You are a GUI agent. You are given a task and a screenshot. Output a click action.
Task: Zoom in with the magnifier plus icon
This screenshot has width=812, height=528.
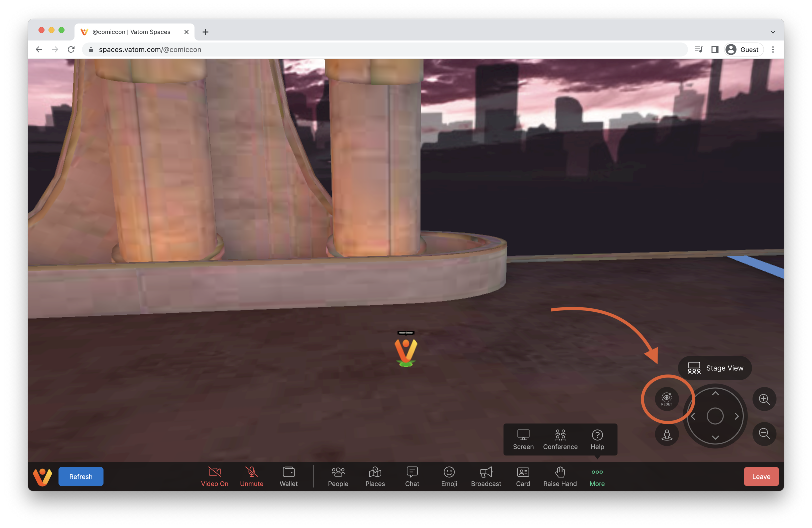coord(764,399)
